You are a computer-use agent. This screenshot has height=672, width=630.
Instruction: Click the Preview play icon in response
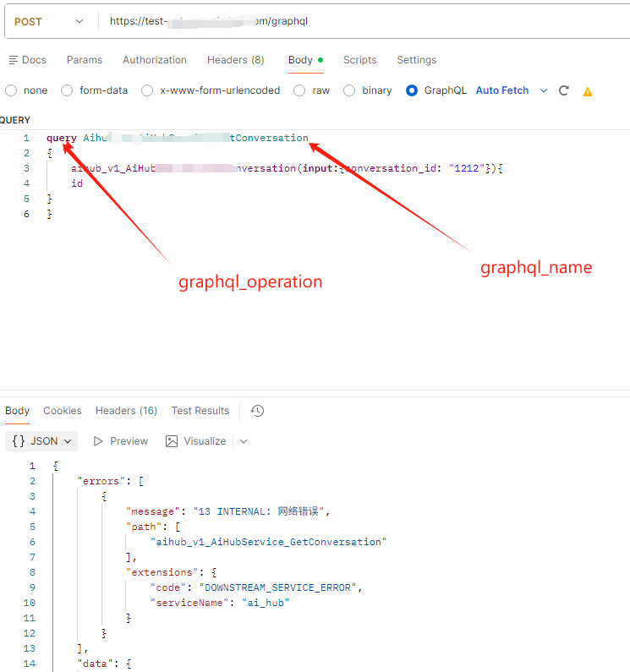(x=98, y=441)
